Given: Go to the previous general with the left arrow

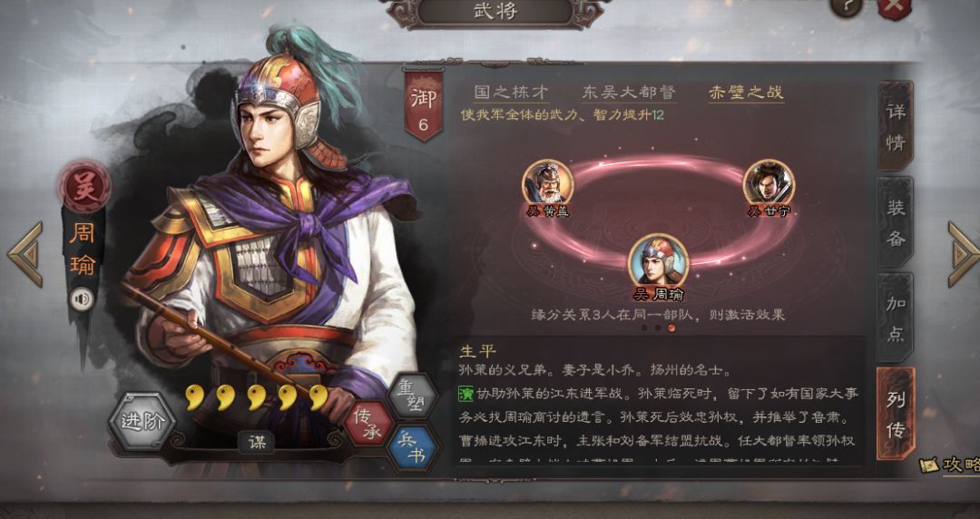Looking at the screenshot, I should 25,254.
